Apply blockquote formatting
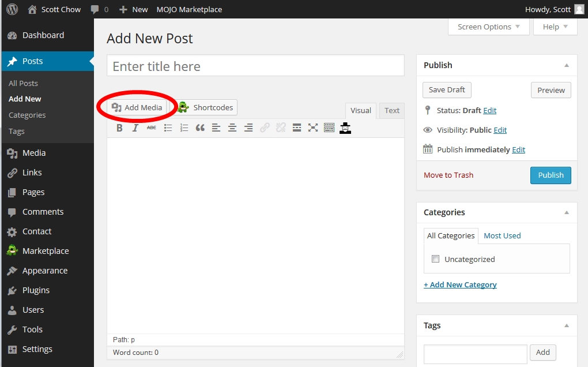This screenshot has width=588, height=367. [200, 128]
